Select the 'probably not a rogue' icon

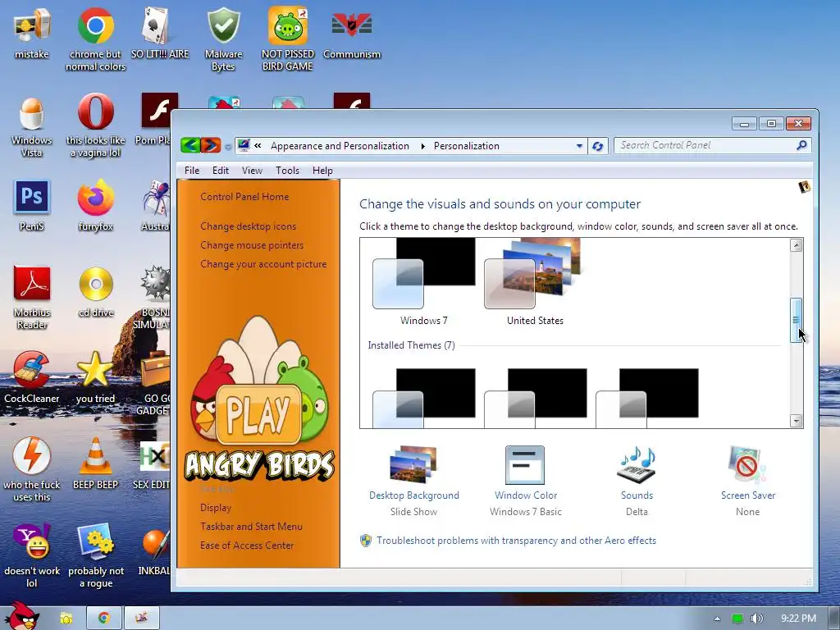(x=96, y=555)
